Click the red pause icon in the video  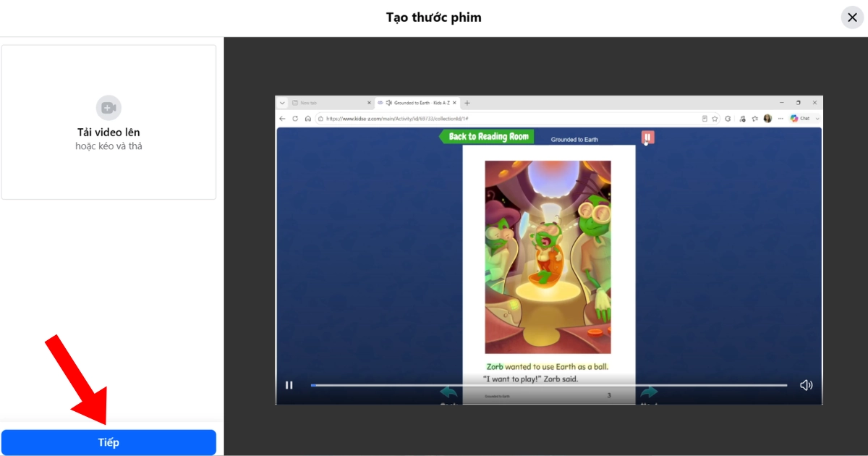pyautogui.click(x=647, y=137)
